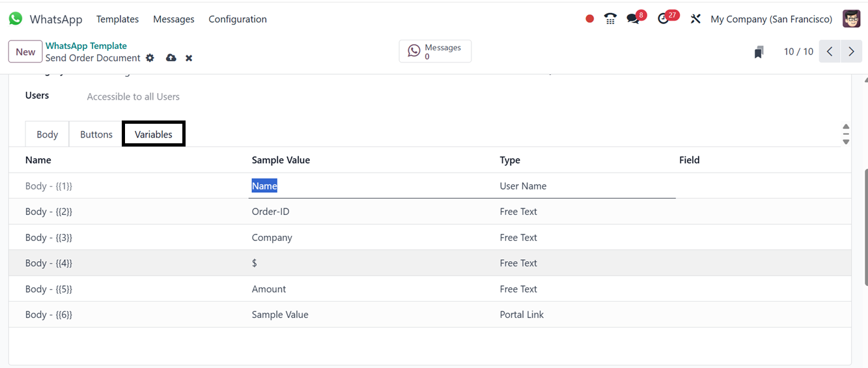Open the VoIP phone icon
868x368 pixels.
coord(610,19)
